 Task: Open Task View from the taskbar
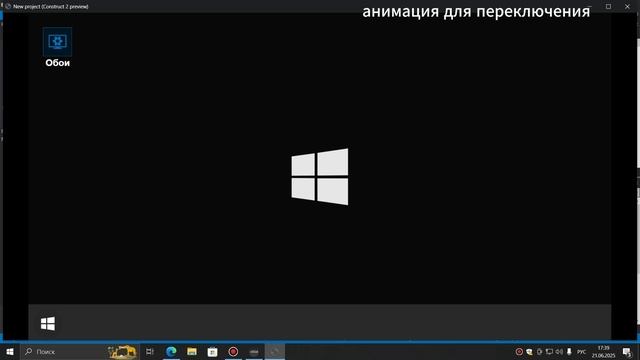149,351
